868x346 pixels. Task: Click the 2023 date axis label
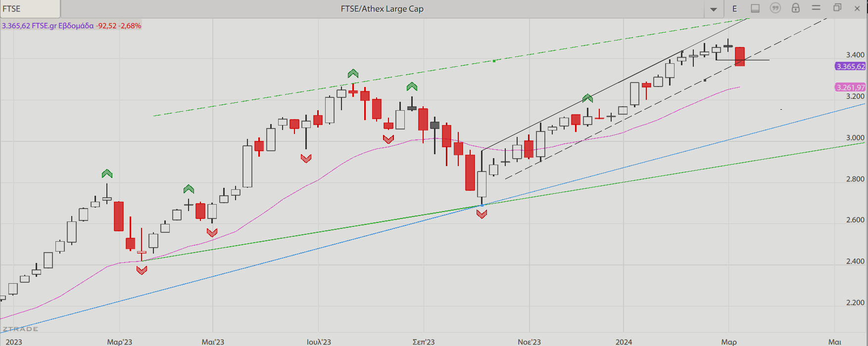(x=14, y=342)
